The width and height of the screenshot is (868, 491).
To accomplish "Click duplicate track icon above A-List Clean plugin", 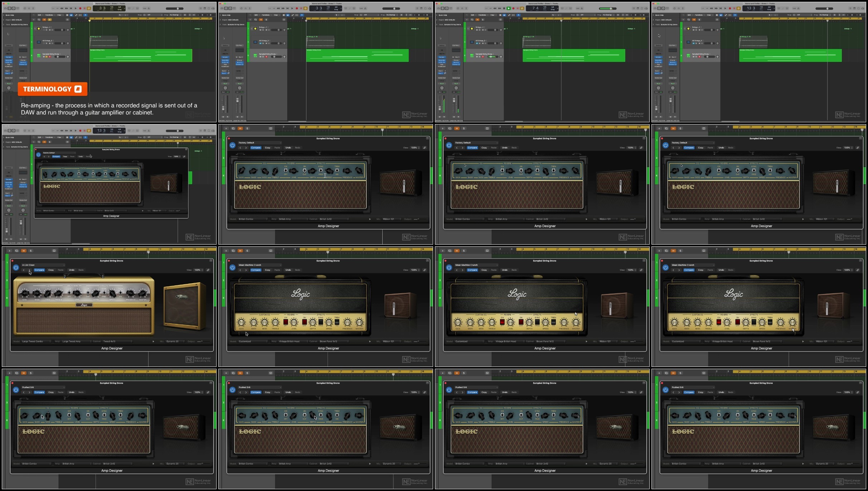I will point(17,251).
